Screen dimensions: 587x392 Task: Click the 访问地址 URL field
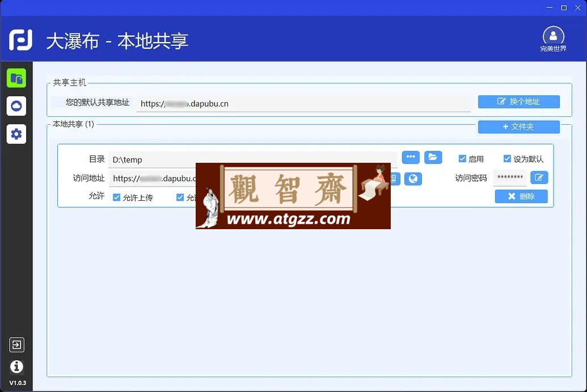click(x=153, y=179)
